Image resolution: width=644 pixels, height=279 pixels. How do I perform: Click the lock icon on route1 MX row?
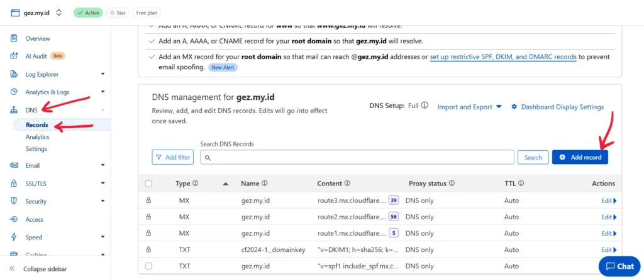pos(148,233)
